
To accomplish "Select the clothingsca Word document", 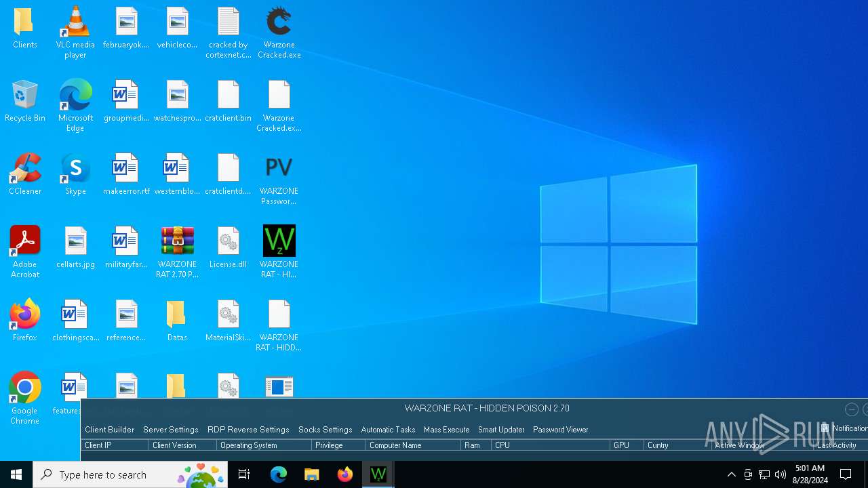I will [75, 321].
